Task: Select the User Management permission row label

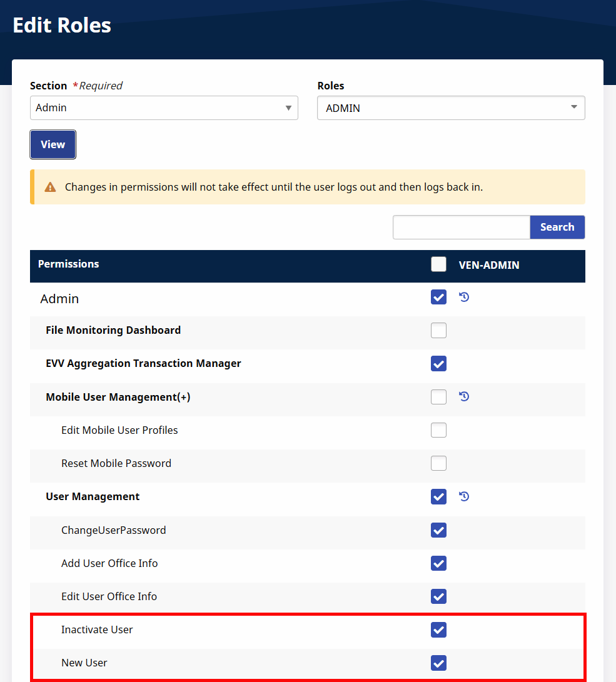Action: click(93, 496)
